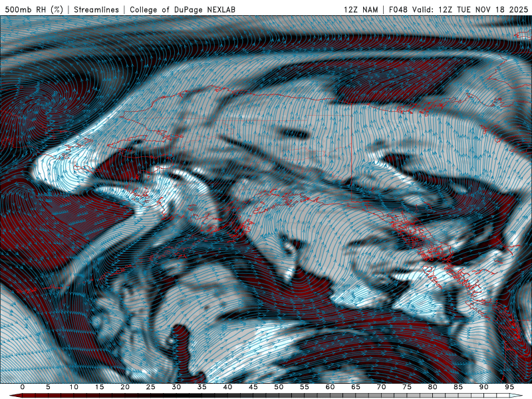Click the '40' colorbar scale label
The height and width of the screenshot is (399, 532).
pos(227,387)
